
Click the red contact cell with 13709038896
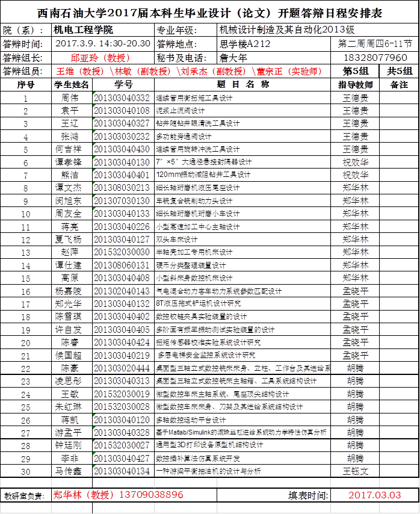(x=117, y=495)
